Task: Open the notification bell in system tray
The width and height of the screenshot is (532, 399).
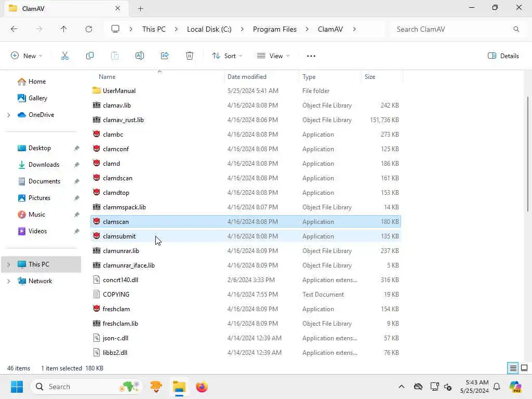Action: [x=497, y=387]
